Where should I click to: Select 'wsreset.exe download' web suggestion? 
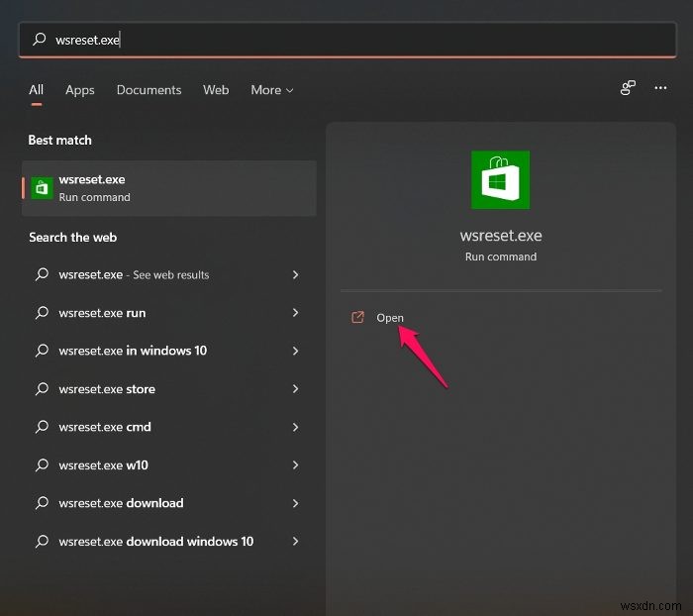(169, 503)
